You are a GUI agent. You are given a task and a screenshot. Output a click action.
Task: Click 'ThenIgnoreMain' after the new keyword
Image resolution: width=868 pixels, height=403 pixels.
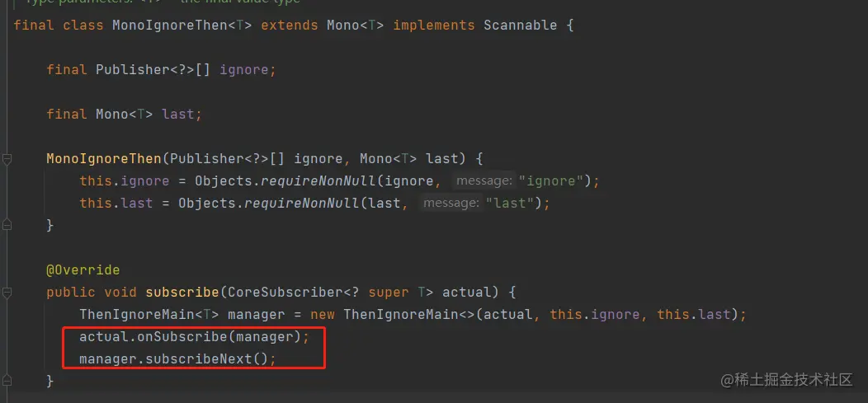click(401, 315)
